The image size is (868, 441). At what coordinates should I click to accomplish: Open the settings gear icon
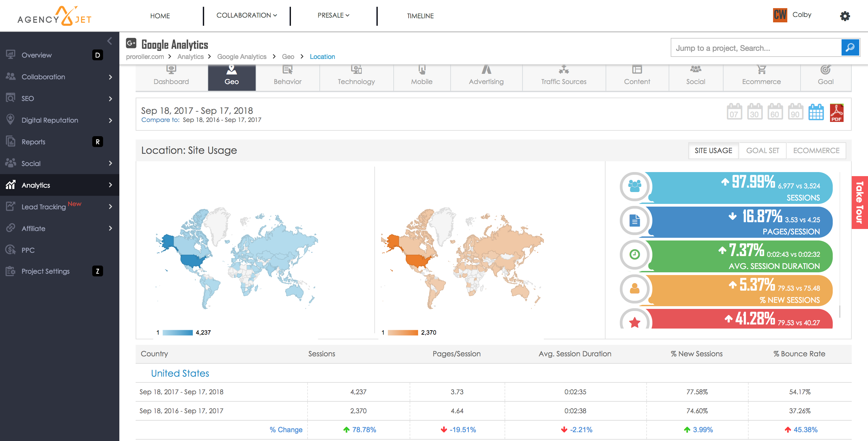[845, 16]
